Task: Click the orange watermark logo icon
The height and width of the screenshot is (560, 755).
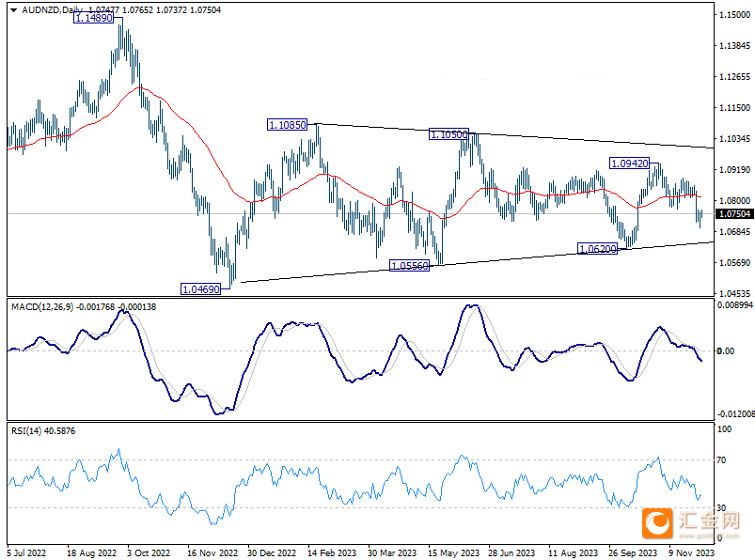Action: (x=657, y=523)
